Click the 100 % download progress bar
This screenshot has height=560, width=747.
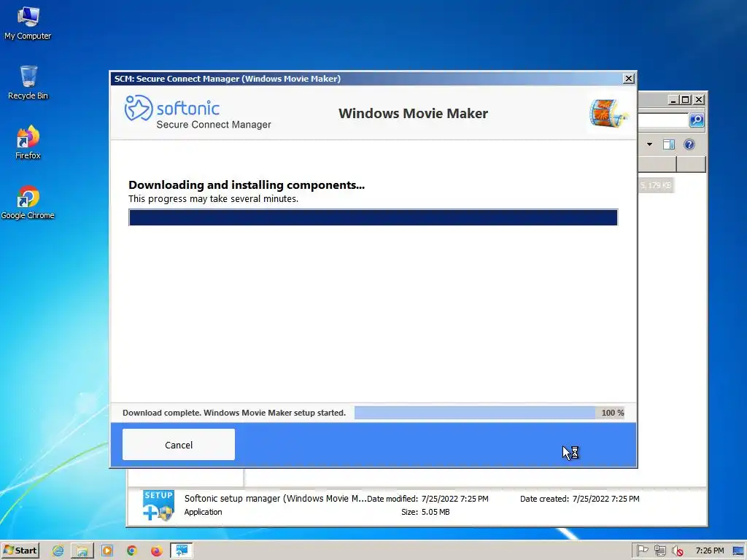[x=489, y=413]
